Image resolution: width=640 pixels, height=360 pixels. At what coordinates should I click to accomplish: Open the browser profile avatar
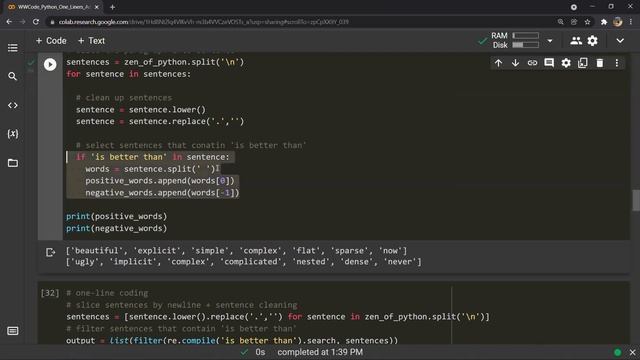click(618, 22)
